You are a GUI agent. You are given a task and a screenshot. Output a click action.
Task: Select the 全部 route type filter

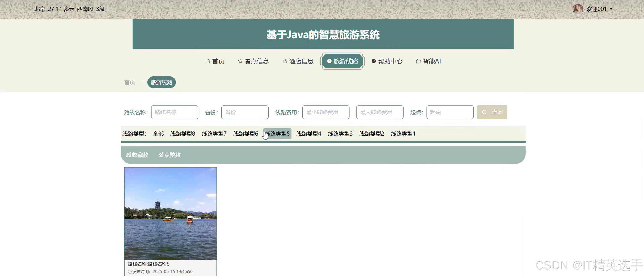coord(158,133)
